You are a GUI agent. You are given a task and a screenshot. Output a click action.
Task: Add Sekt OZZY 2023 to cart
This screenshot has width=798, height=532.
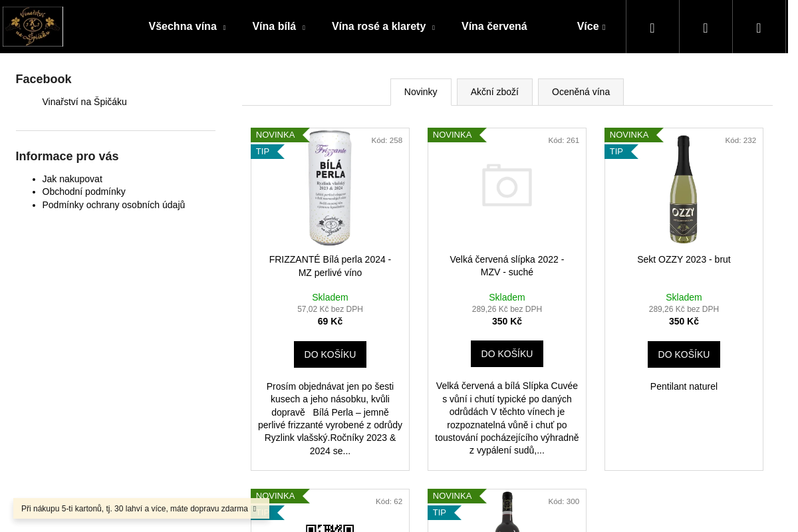coord(684,354)
